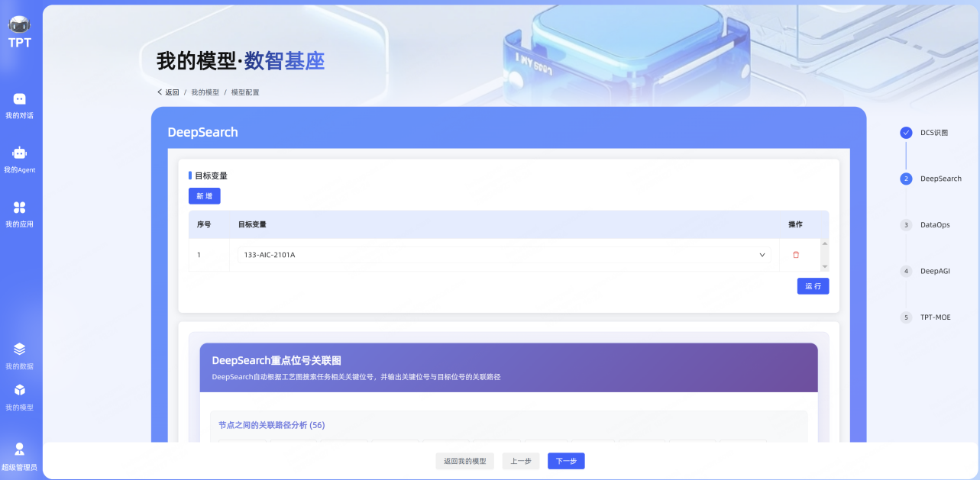Viewport: 980px width, 480px height.
Task: Open 我的对话 chat icon in sidebar
Action: point(20,98)
